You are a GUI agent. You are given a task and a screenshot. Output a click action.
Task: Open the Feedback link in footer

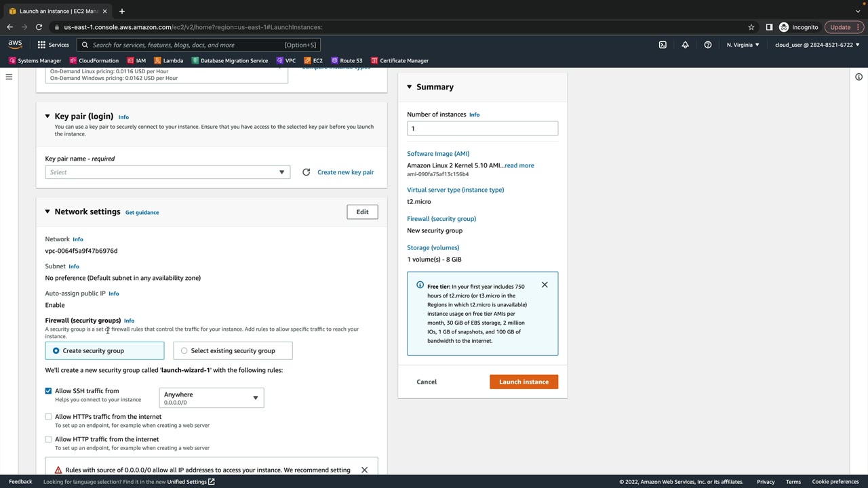(x=20, y=482)
